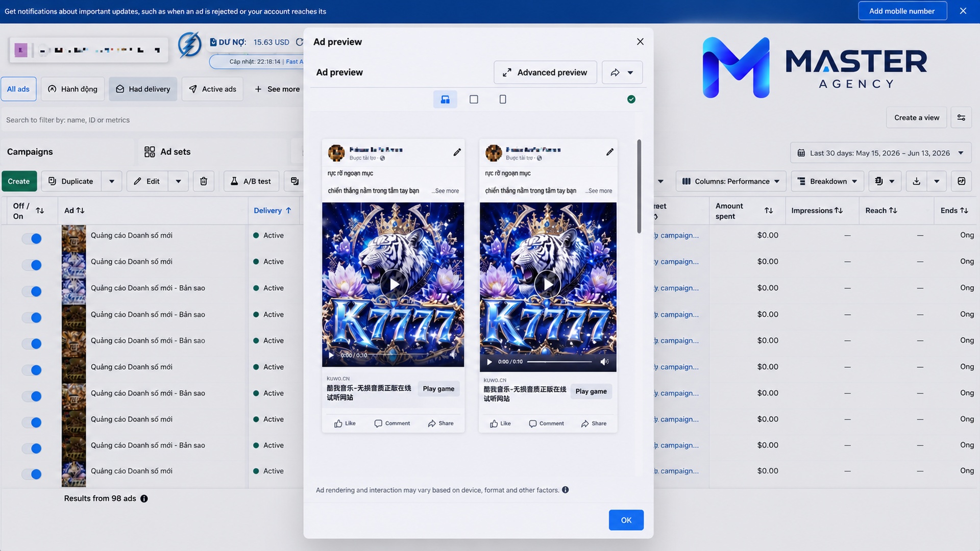Select the mobile device preview icon
Image resolution: width=980 pixels, height=551 pixels.
(x=503, y=99)
